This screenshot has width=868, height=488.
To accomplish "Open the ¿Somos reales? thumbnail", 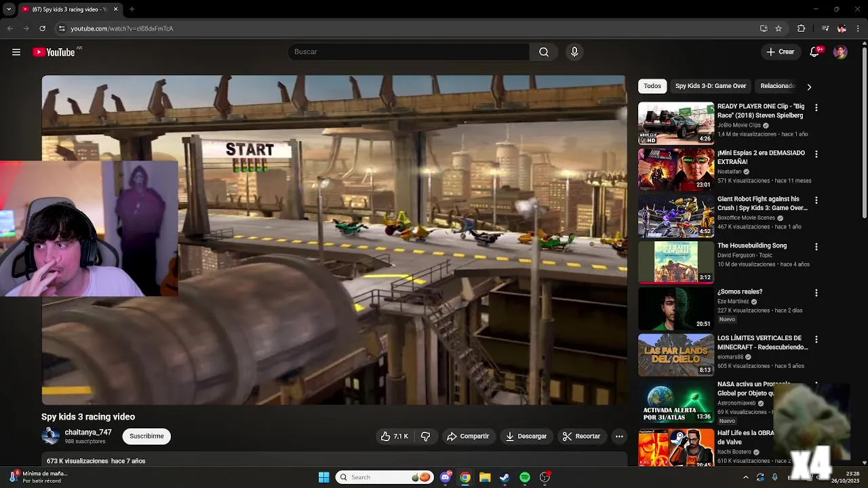I will 676,308.
